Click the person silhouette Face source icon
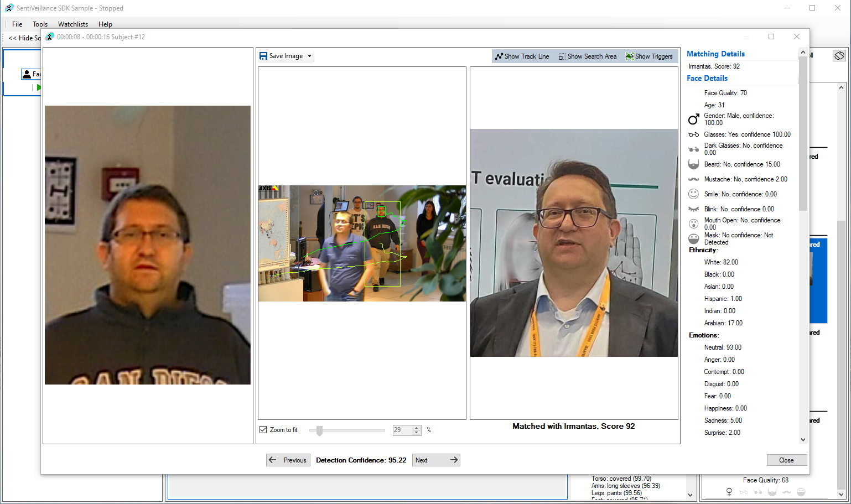Viewport: 851px width, 504px height. (27, 74)
